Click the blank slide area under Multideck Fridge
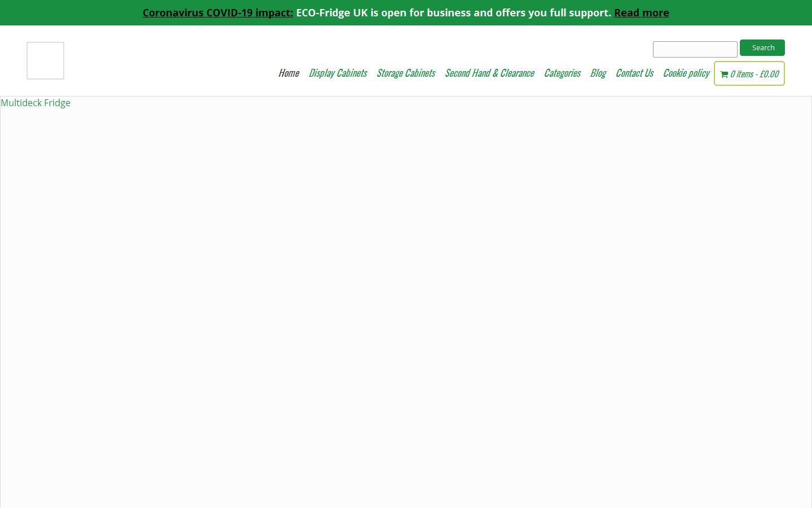The height and width of the screenshot is (508, 812). point(406,305)
